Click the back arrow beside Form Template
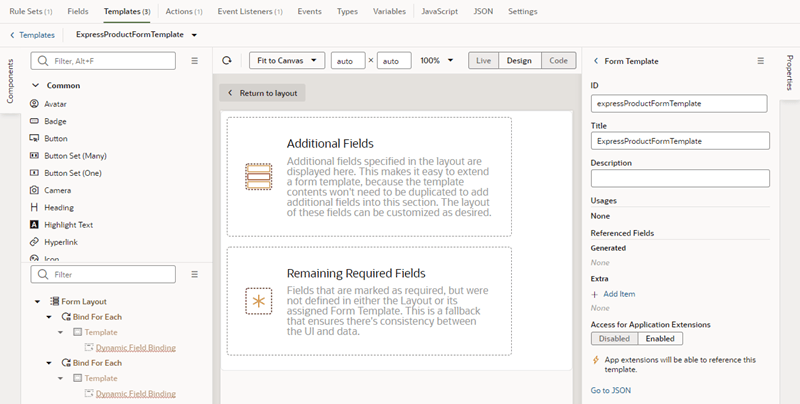Image resolution: width=800 pixels, height=404 pixels. point(596,61)
